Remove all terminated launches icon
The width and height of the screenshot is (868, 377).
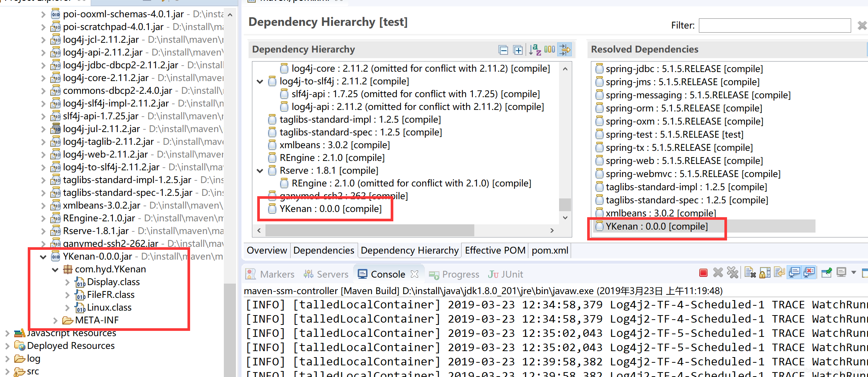click(732, 273)
